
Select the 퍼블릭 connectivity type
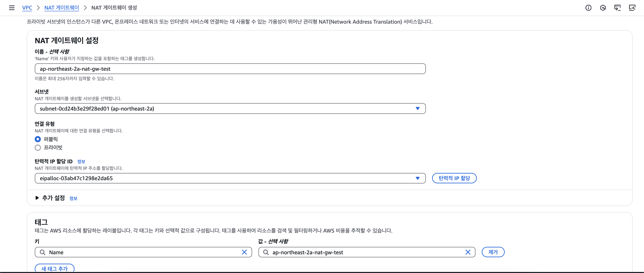coord(38,139)
